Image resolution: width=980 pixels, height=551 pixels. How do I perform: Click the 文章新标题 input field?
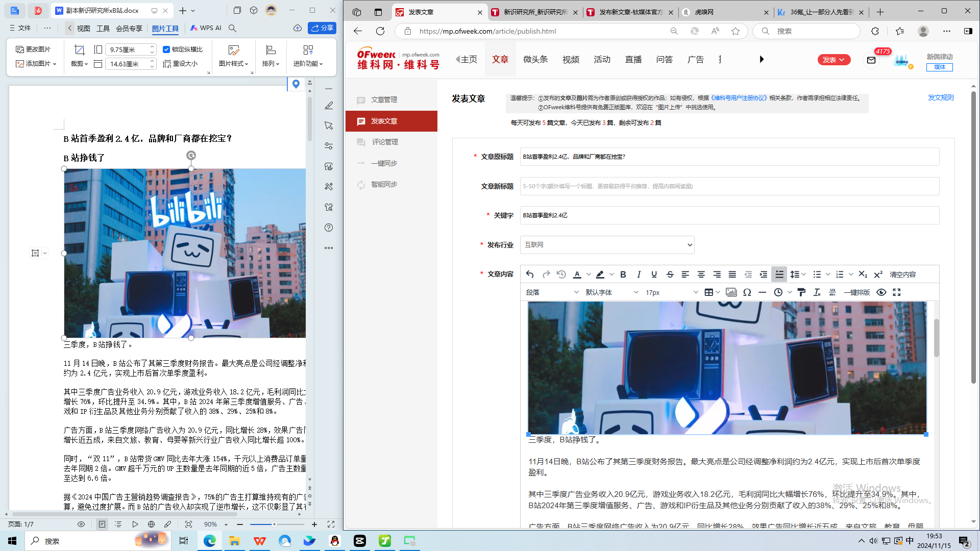tap(729, 186)
